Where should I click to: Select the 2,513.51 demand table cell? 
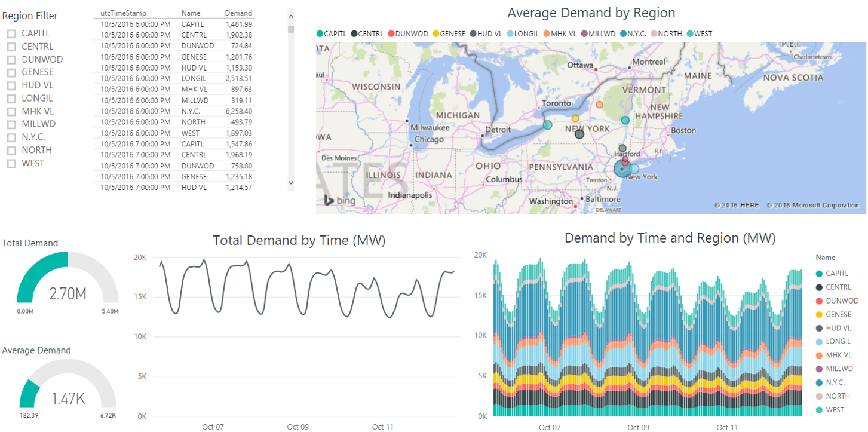pos(239,78)
